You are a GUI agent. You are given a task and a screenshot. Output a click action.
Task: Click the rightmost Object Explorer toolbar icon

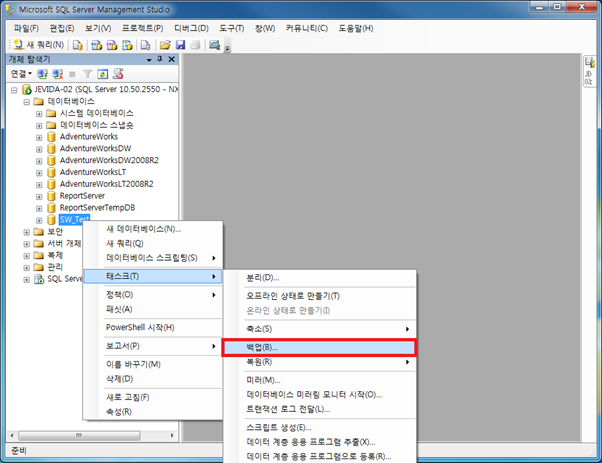(x=118, y=74)
